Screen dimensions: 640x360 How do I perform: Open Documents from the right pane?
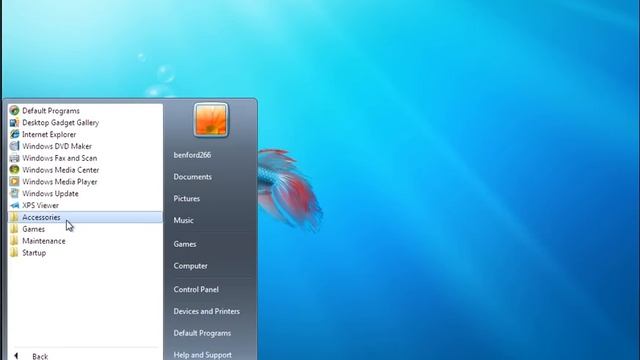click(x=193, y=177)
